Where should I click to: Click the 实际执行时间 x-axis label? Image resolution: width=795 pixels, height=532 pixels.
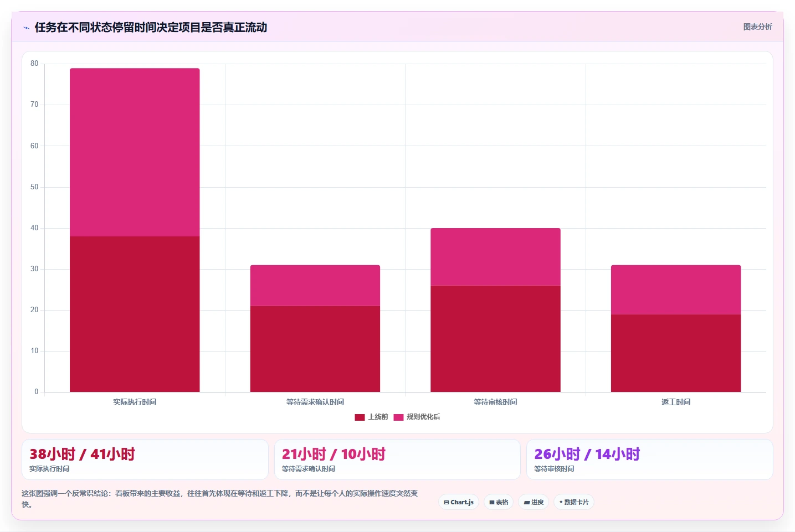(135, 402)
